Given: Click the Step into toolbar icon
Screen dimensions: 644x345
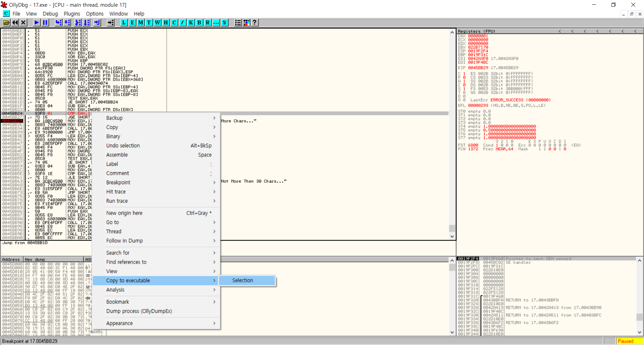Looking at the screenshot, I should (59, 22).
